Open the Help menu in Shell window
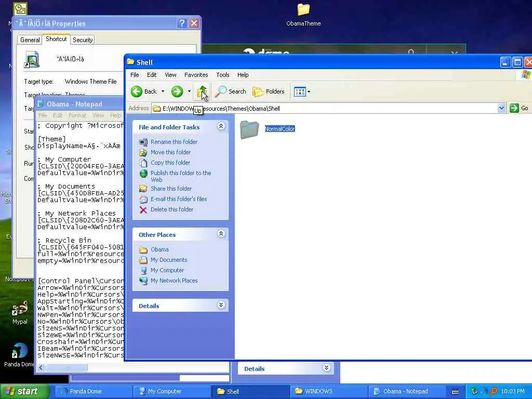The image size is (532, 399). [243, 75]
